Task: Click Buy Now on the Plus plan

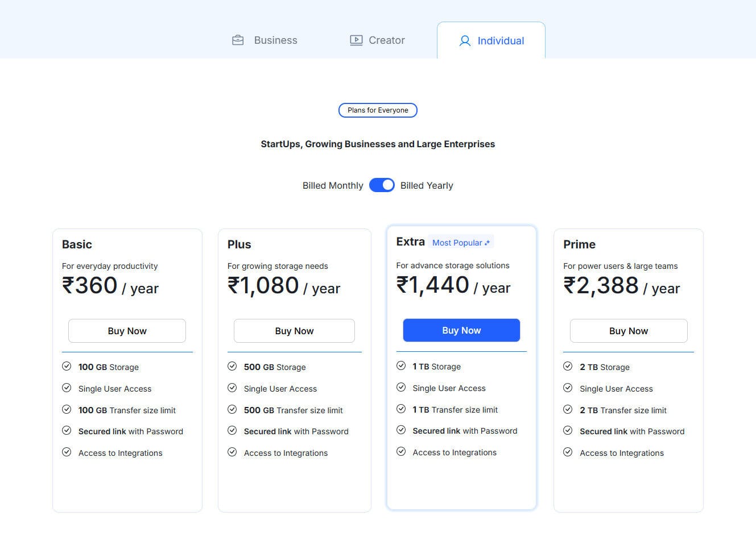Action: pos(294,330)
